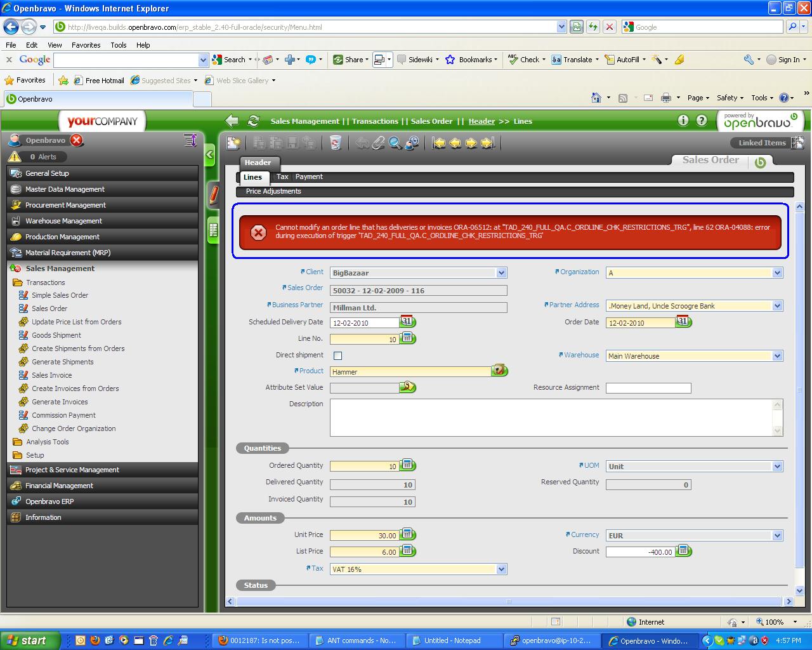Open the Windows Start menu
812x650 pixels.
coord(30,640)
